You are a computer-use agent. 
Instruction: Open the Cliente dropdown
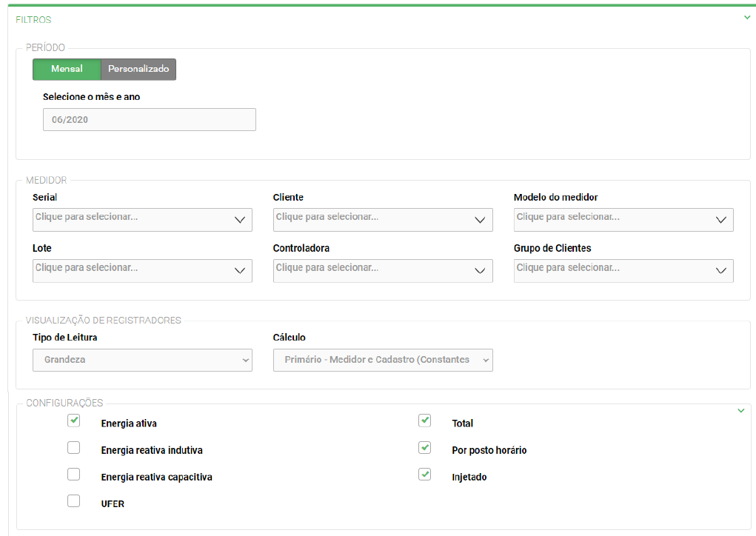point(383,219)
